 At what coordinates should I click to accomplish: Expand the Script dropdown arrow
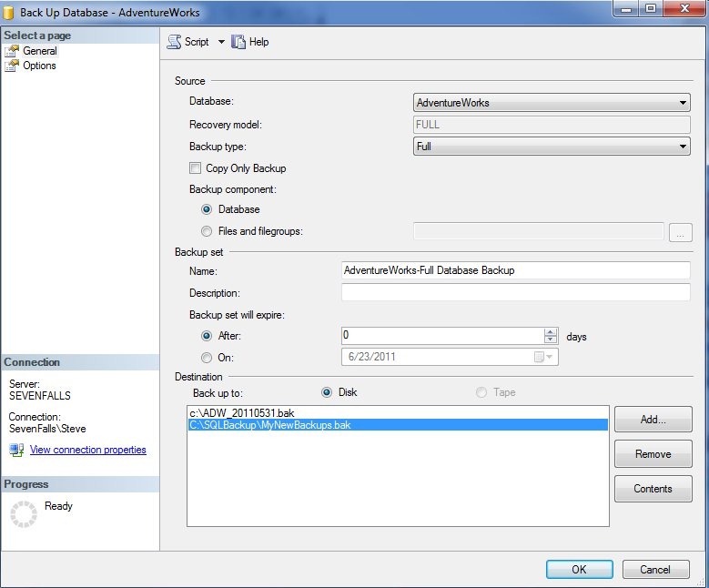(221, 42)
